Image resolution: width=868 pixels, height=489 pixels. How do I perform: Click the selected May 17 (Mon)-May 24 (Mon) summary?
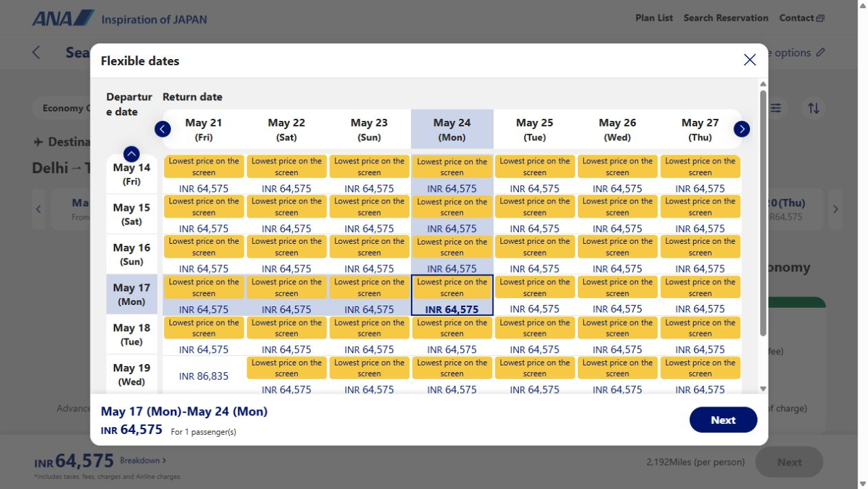click(x=184, y=411)
